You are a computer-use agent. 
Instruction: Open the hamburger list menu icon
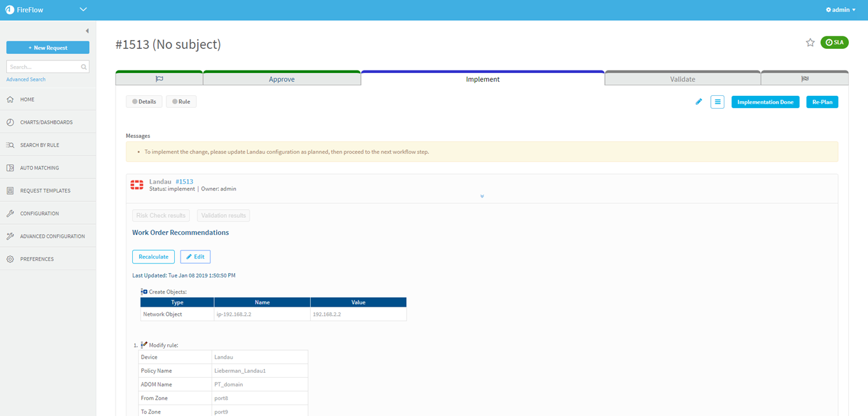717,102
